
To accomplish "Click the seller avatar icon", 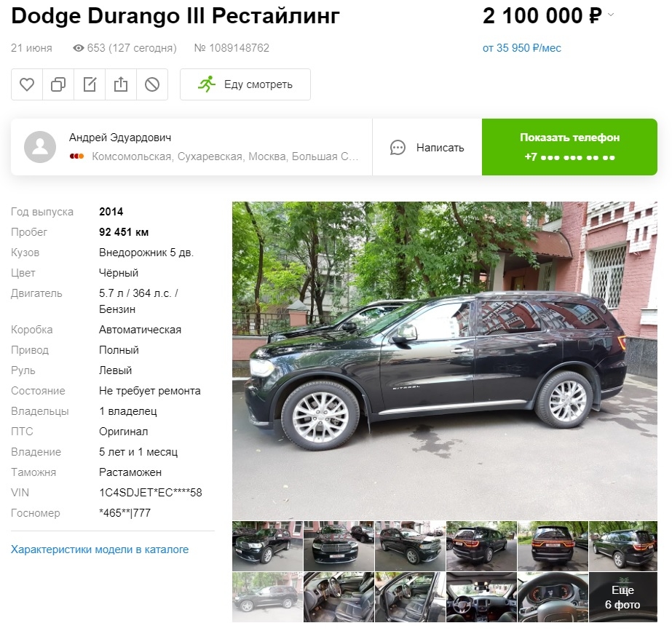I will click(40, 147).
